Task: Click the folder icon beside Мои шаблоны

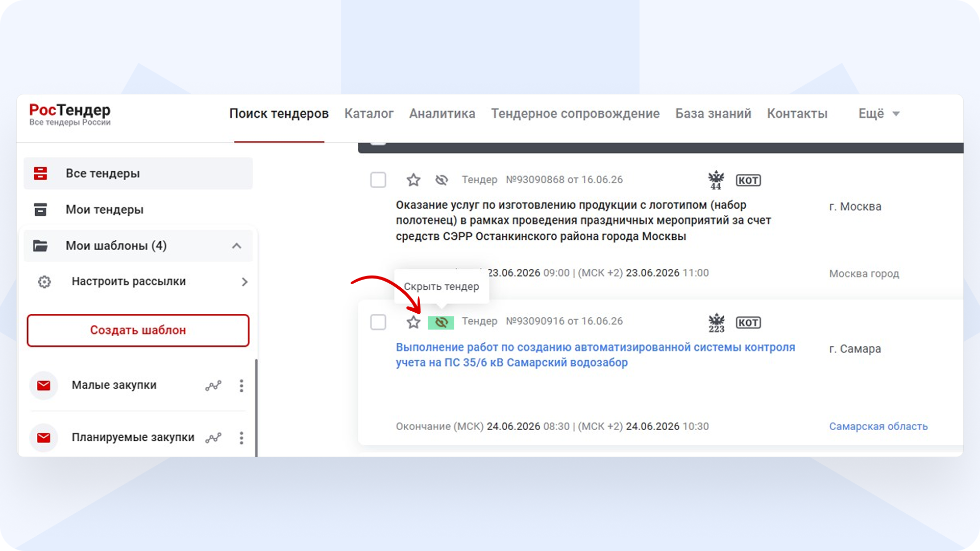Action: [40, 246]
